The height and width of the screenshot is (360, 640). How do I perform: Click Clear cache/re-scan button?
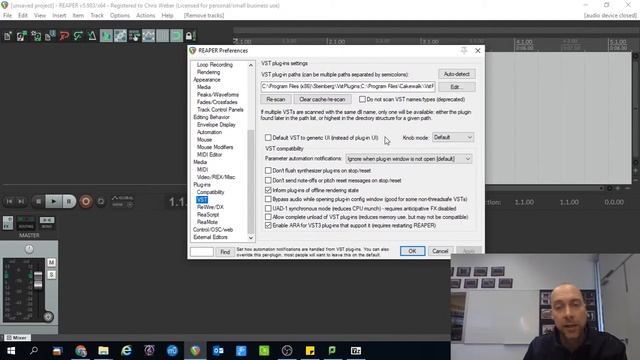coord(322,99)
